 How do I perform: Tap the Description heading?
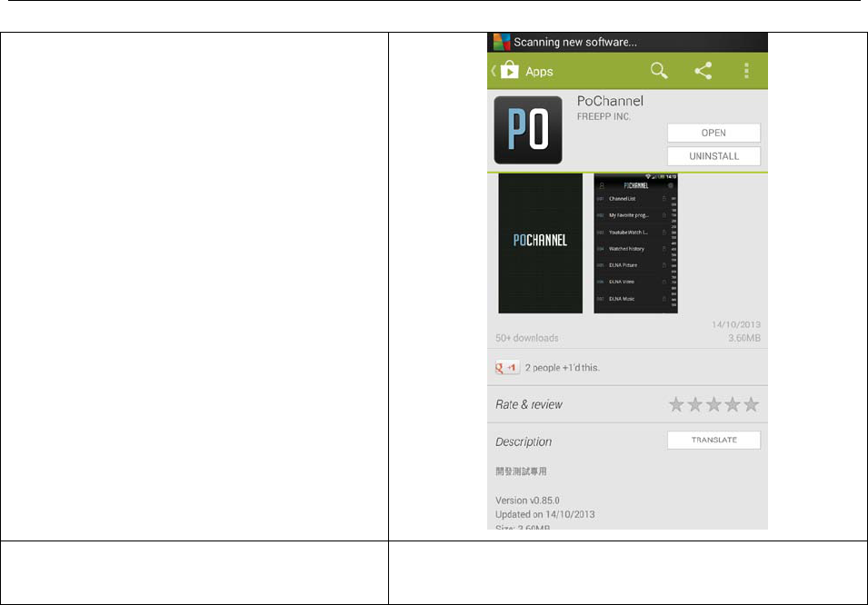click(524, 441)
